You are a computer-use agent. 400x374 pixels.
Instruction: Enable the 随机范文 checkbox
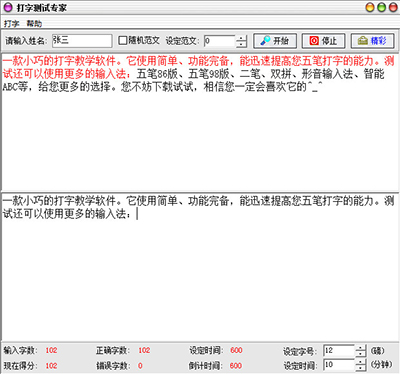point(123,41)
